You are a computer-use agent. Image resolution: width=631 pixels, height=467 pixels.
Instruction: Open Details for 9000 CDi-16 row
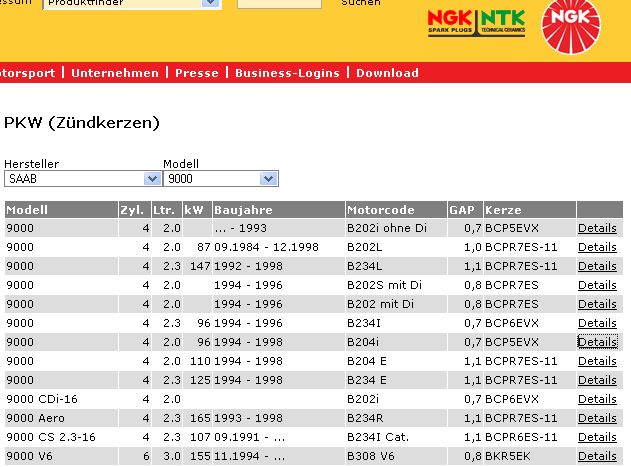click(597, 399)
